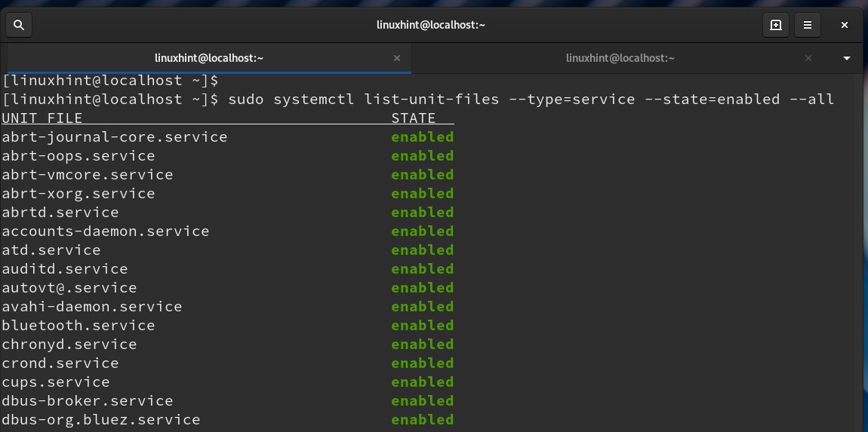
Task: Click the UNIT FILE column header
Action: coord(42,118)
